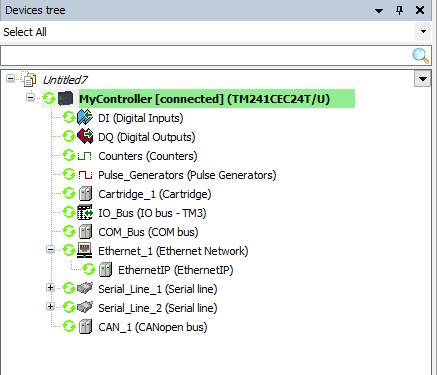Select Serial_Line_1 (Serial line) label
The width and height of the screenshot is (437, 375).
158,289
